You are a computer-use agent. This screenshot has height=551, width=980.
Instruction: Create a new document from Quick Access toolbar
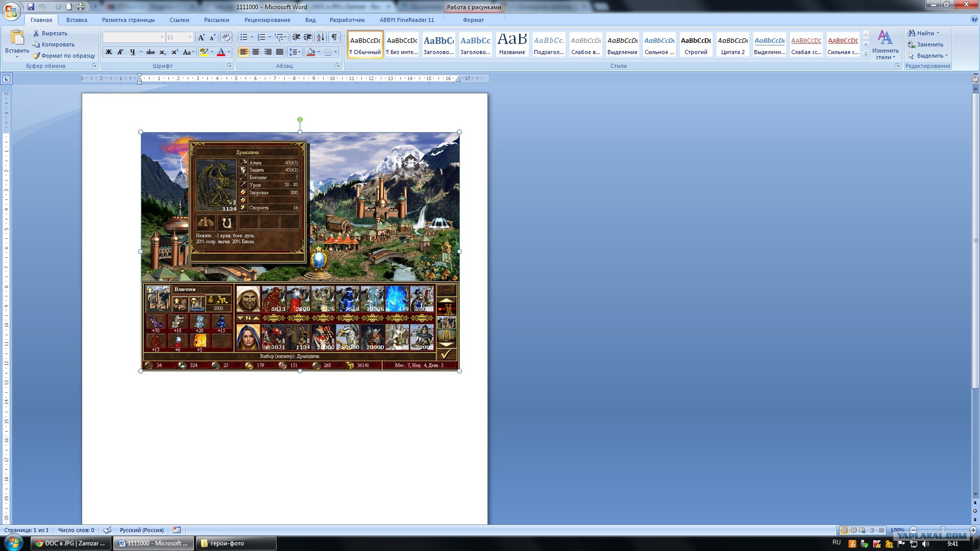click(x=69, y=7)
